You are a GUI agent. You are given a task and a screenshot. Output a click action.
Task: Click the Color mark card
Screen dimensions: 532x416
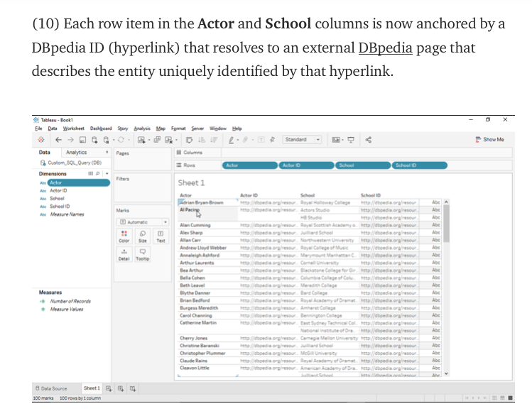pyautogui.click(x=124, y=236)
